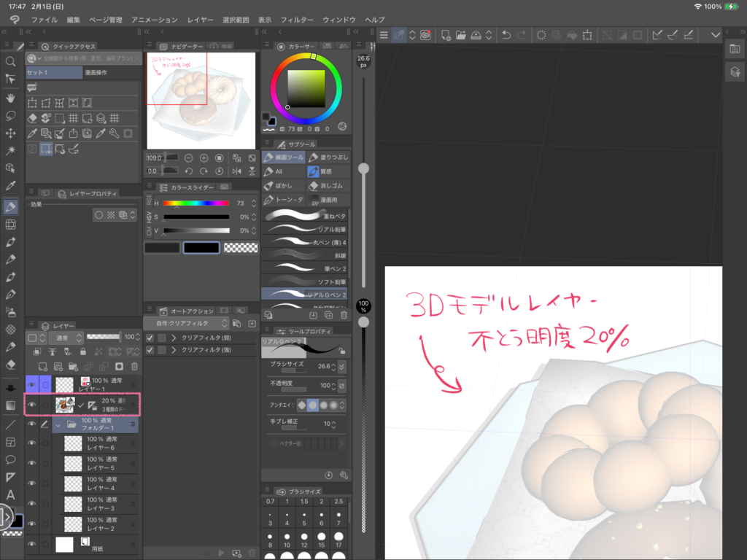The width and height of the screenshot is (747, 560).
Task: Click the delete layer trash icon
Action: click(133, 366)
